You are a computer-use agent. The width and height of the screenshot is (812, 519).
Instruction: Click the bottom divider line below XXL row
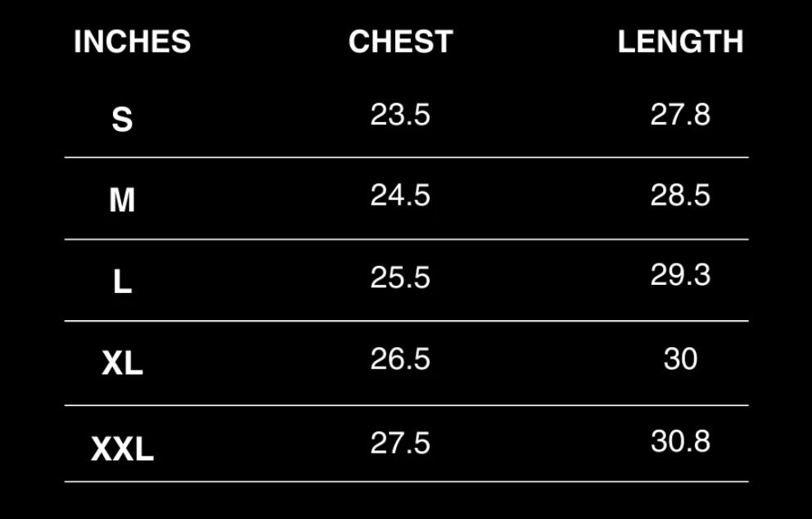pos(406,481)
